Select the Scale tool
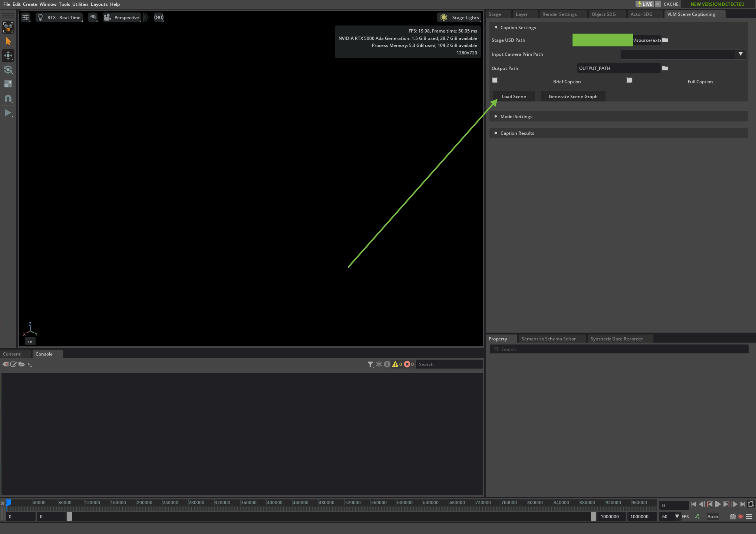 (x=8, y=83)
